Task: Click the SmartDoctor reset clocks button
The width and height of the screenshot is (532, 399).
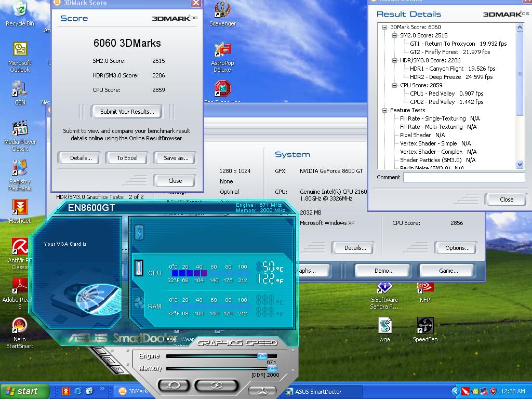Action: (174, 385)
